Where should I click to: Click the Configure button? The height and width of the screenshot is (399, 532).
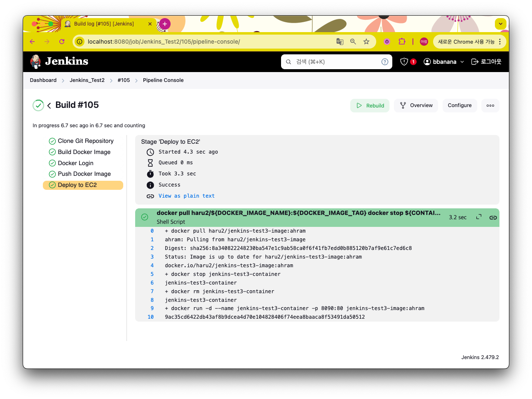pyautogui.click(x=459, y=105)
